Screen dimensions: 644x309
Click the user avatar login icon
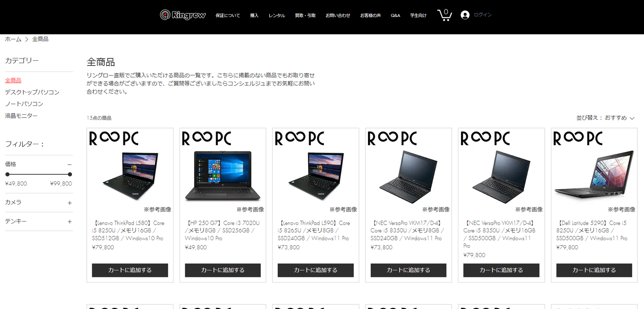pos(465,15)
